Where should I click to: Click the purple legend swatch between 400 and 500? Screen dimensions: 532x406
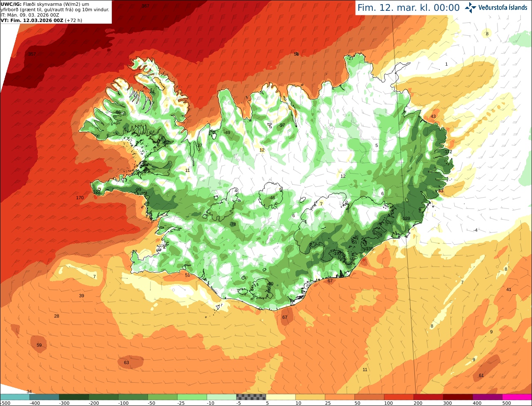[x=487, y=397]
